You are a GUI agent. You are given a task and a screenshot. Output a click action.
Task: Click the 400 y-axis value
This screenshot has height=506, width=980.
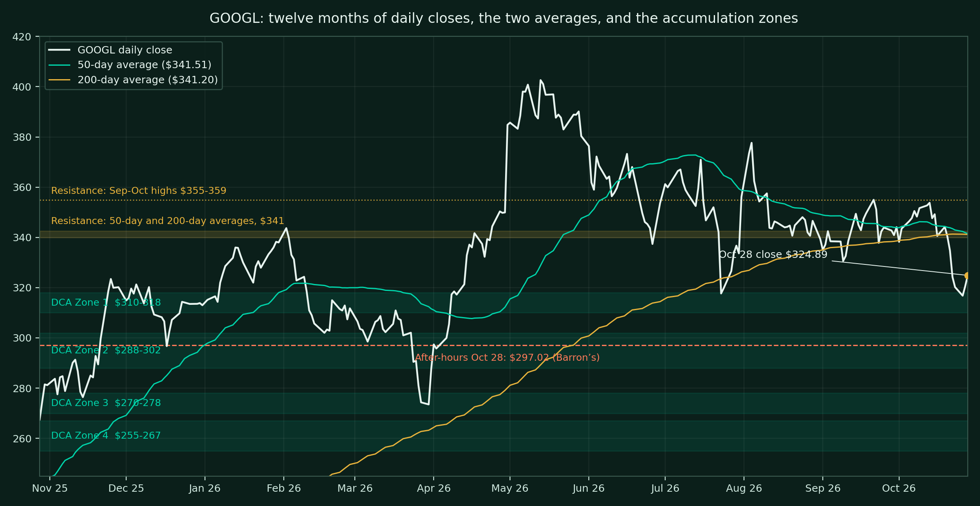click(22, 87)
